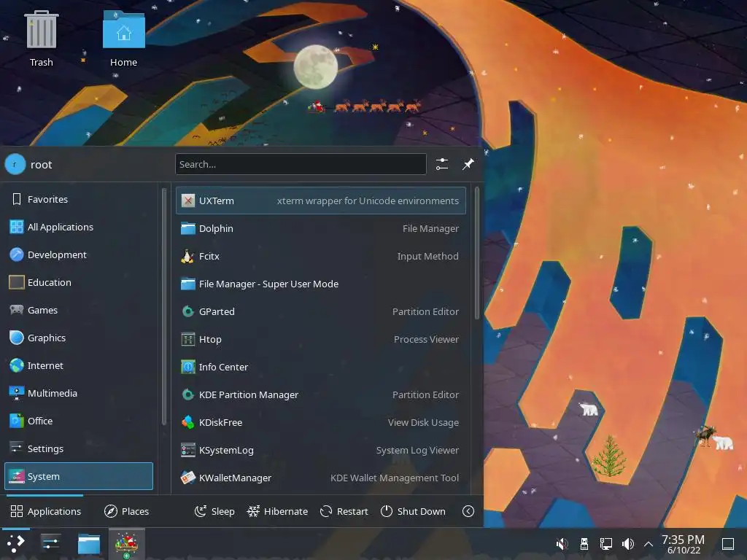Click the removable device tray icon

pyautogui.click(x=584, y=544)
